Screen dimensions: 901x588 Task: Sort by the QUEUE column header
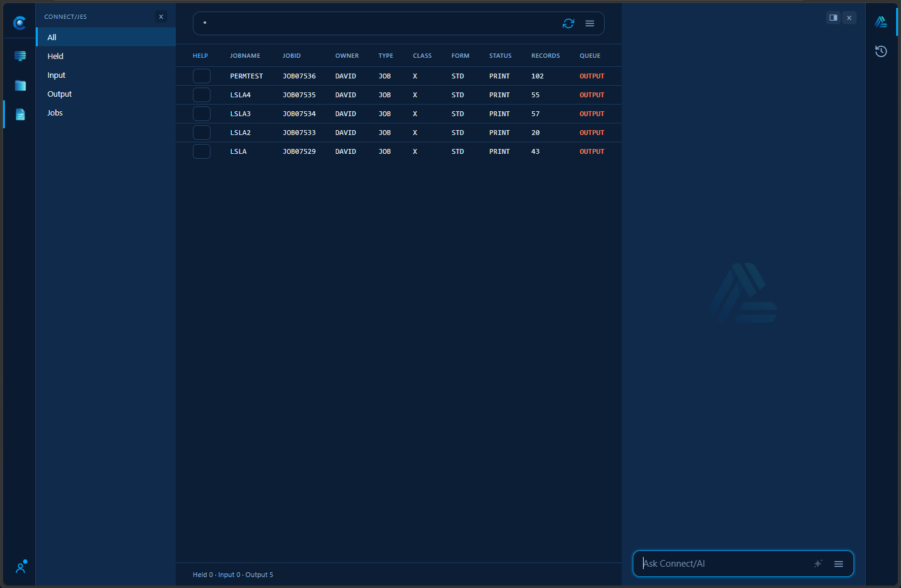pos(590,55)
